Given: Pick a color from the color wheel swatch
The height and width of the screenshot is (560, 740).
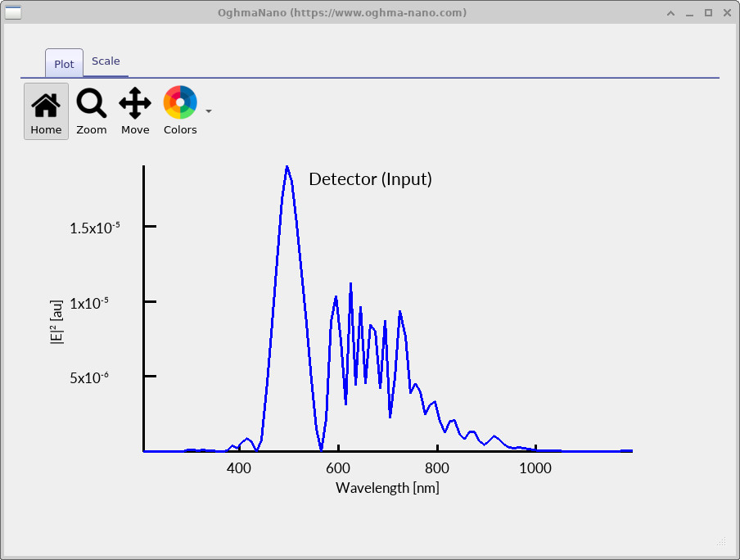Looking at the screenshot, I should [x=179, y=104].
